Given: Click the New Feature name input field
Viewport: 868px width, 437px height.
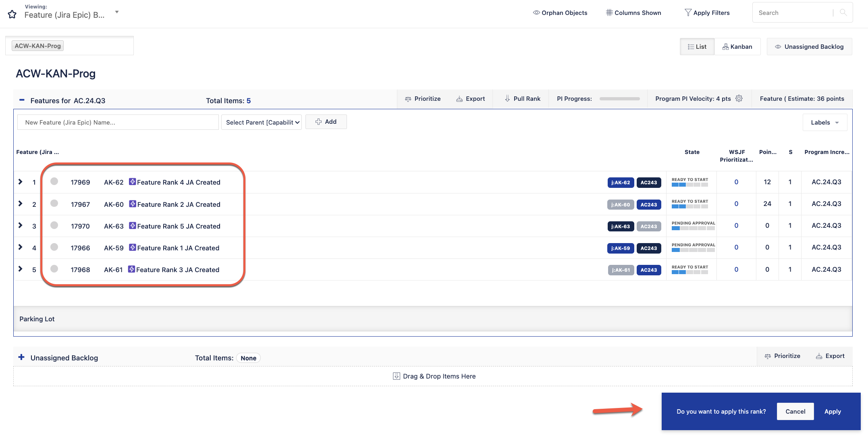Looking at the screenshot, I should point(118,122).
